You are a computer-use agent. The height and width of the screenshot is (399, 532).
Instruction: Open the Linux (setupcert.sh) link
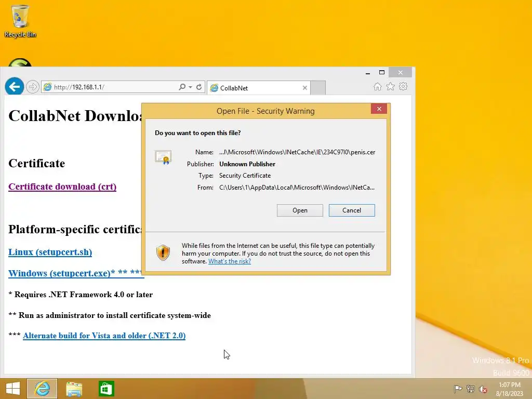click(50, 252)
